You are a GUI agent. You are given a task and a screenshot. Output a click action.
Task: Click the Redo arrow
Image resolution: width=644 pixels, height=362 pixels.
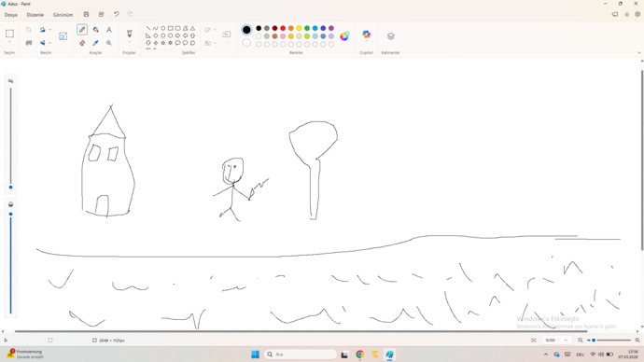pyautogui.click(x=130, y=14)
